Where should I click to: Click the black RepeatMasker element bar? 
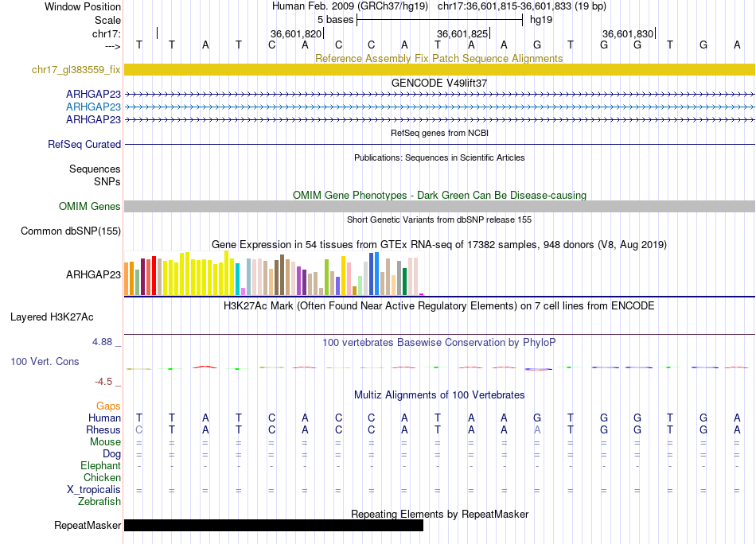point(274,525)
